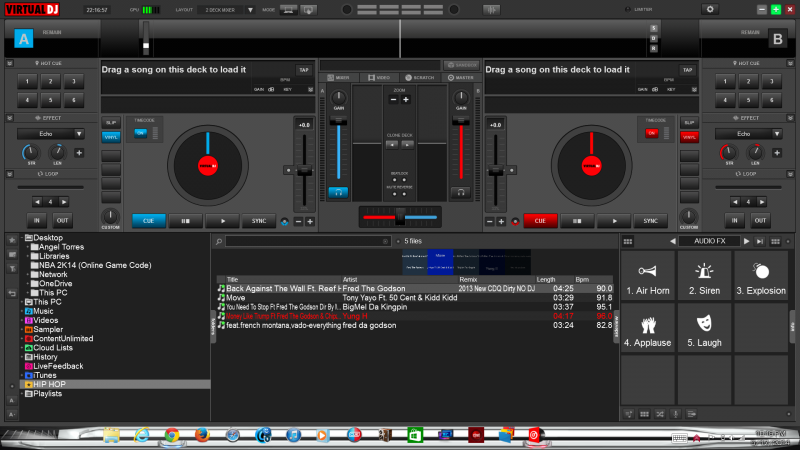Click the SYNC button on deck A

click(x=259, y=221)
